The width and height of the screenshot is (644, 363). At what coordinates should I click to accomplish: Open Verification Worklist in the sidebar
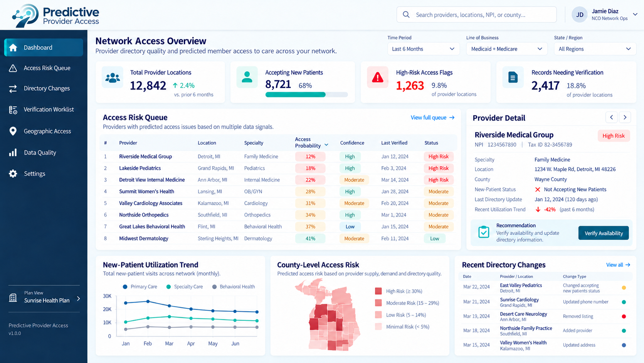[44, 110]
